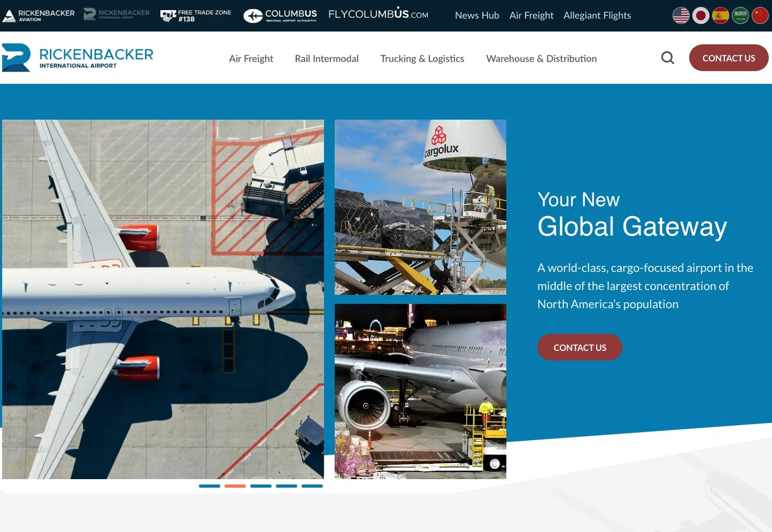772x532 pixels.
Task: Open the Cargolux cargo loading photo
Action: [x=420, y=207]
